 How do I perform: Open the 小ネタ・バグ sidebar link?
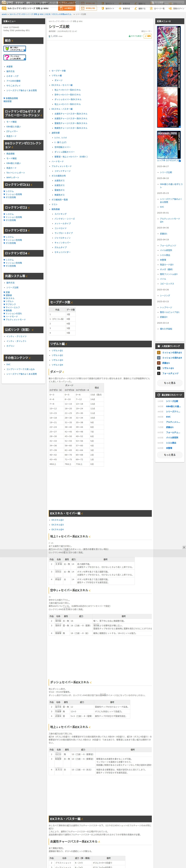tap(12, 76)
